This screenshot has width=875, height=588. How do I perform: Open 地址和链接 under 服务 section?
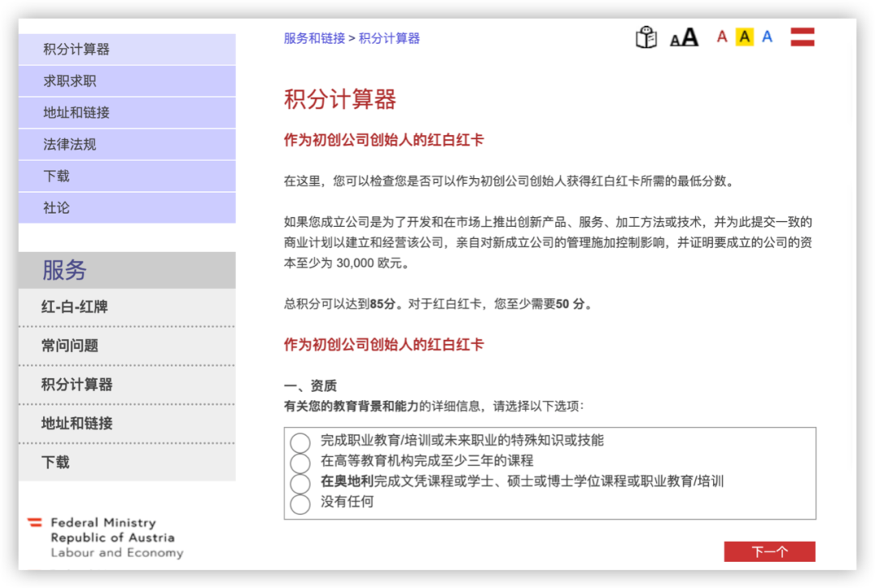126,424
